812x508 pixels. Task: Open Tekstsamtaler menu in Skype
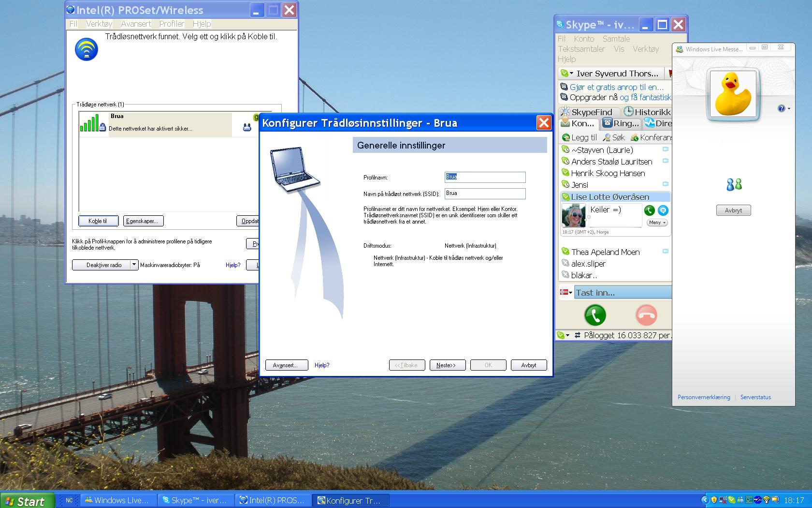(x=581, y=49)
